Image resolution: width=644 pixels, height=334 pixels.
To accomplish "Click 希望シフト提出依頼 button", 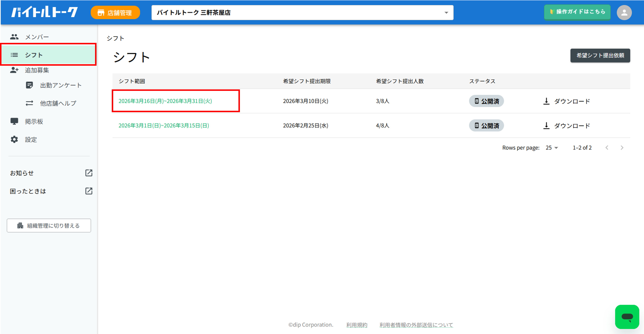I will pyautogui.click(x=600, y=55).
